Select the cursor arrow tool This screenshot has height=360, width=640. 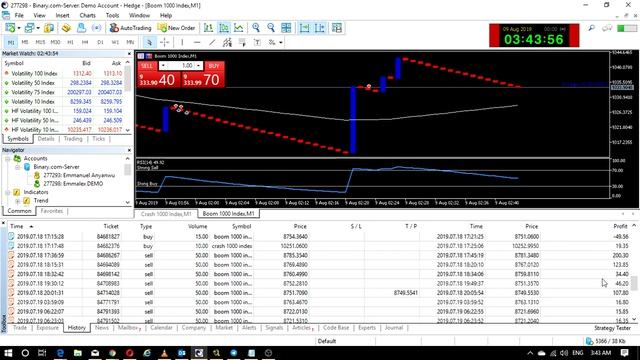(149, 42)
